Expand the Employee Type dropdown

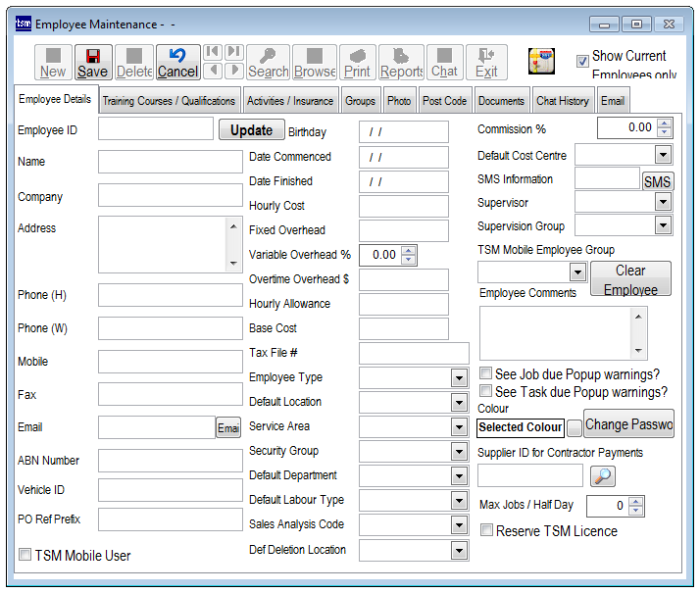[x=459, y=378]
